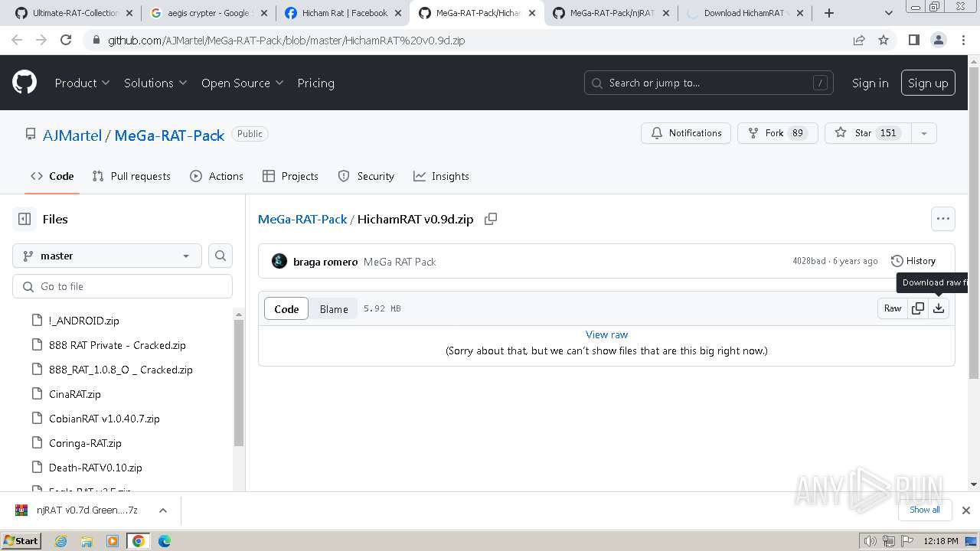Screen dimensions: 980x551
Task: View file History
Action: click(913, 261)
